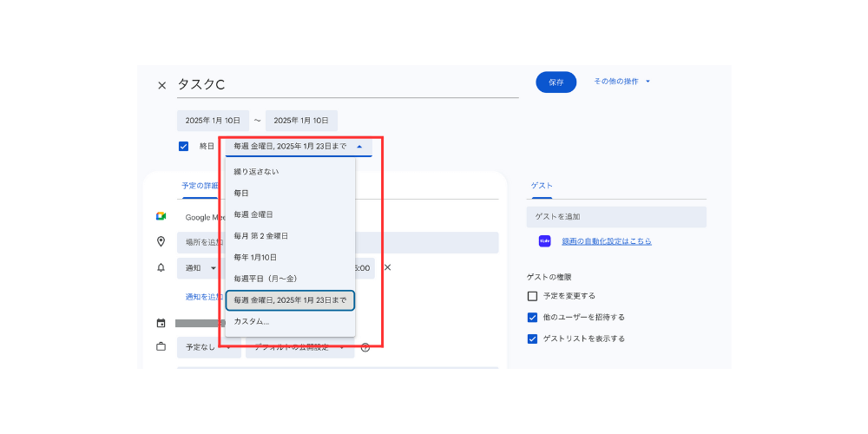Click the Google Meet camera icon
The width and height of the screenshot is (868, 434).
pos(161,217)
